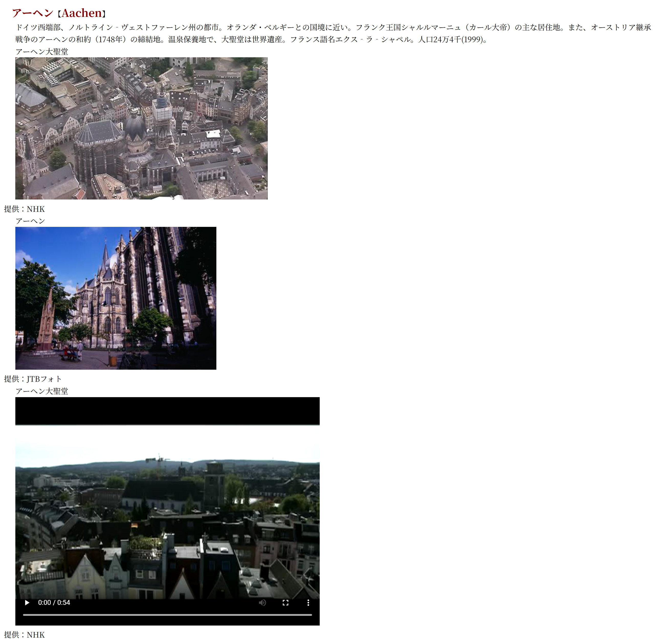Click the 提供：NHK credit below aerial photo
Image resolution: width=655 pixels, height=644 pixels.
pos(24,209)
